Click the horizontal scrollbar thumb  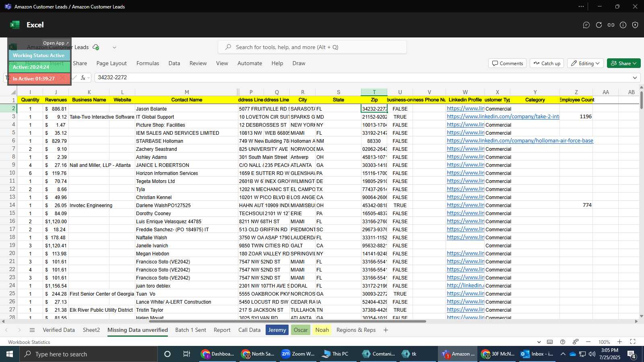287,321
